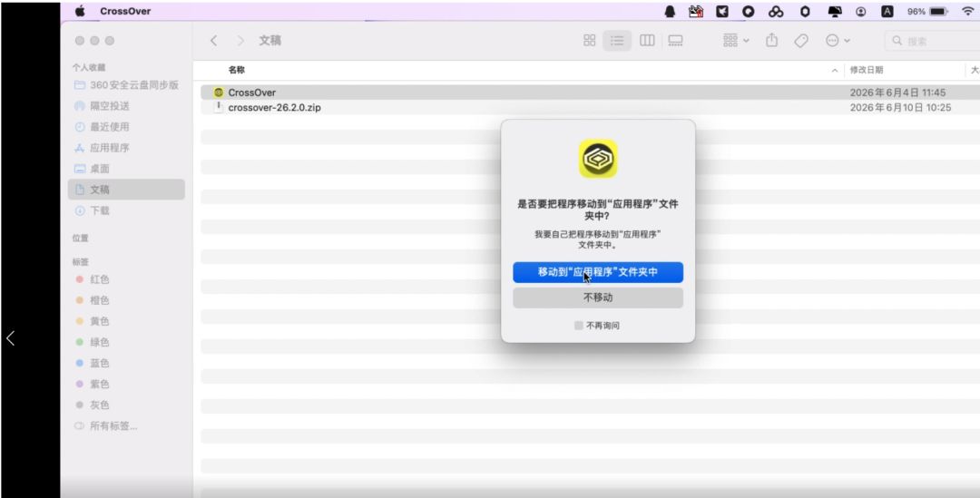This screenshot has height=498, width=980.
Task: Click the 不移动 button
Action: pyautogui.click(x=598, y=298)
